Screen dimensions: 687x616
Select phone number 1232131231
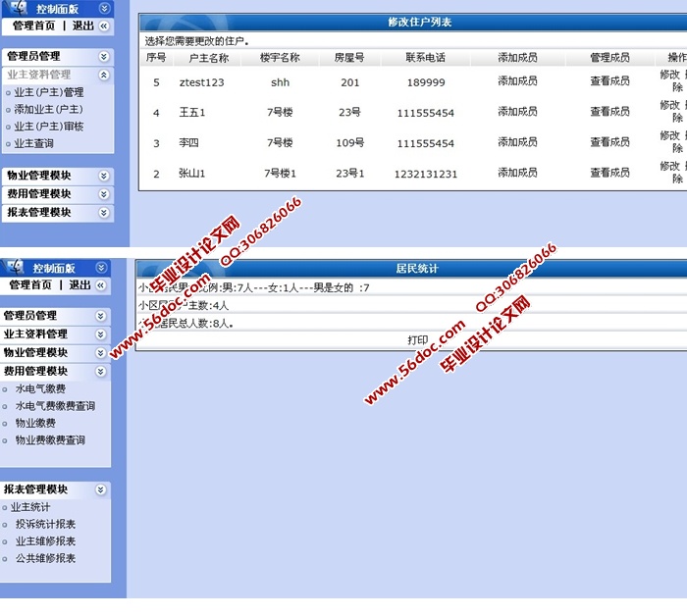[x=426, y=175]
